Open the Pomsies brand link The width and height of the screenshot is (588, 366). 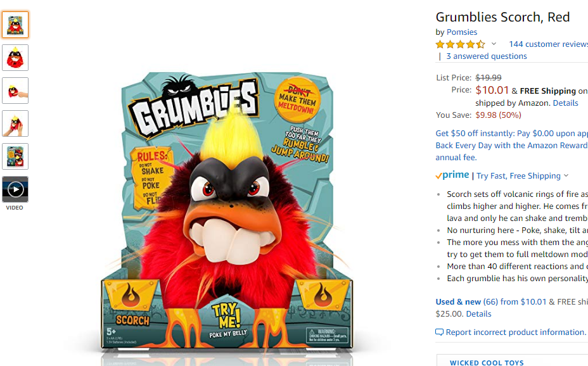point(462,32)
